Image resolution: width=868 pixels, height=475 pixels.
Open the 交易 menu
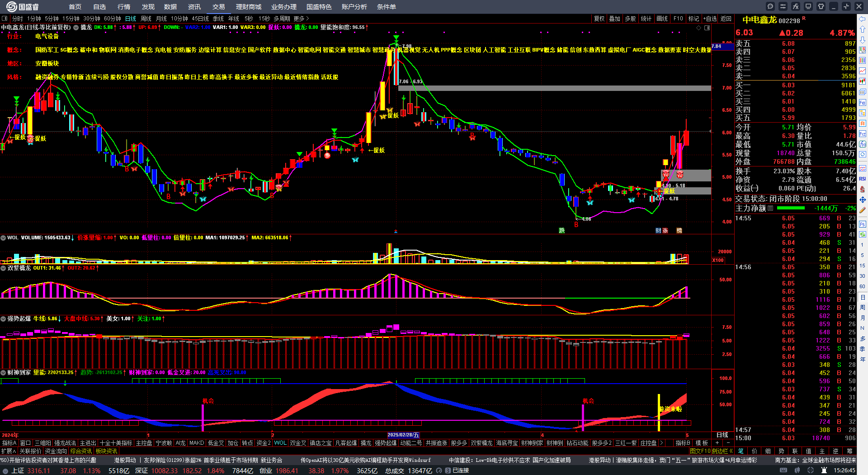pos(219,7)
